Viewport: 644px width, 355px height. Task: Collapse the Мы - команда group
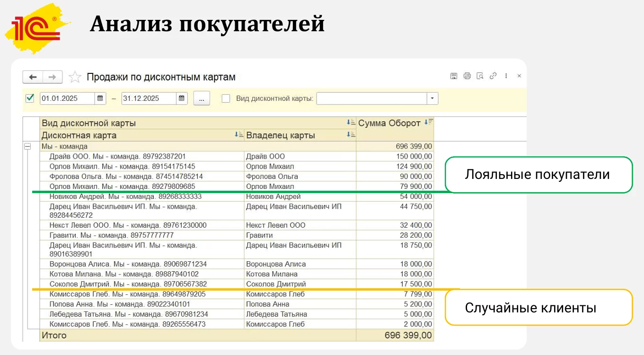tap(27, 147)
